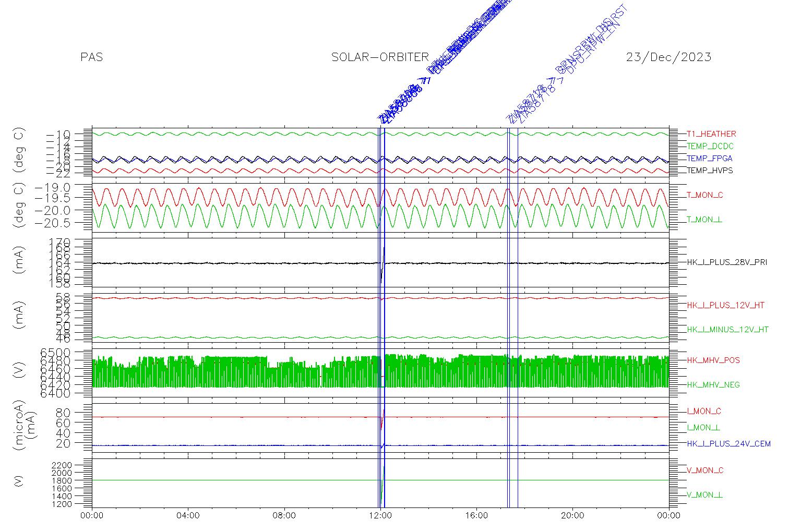Click the T_MON_L legend entry

[704, 220]
